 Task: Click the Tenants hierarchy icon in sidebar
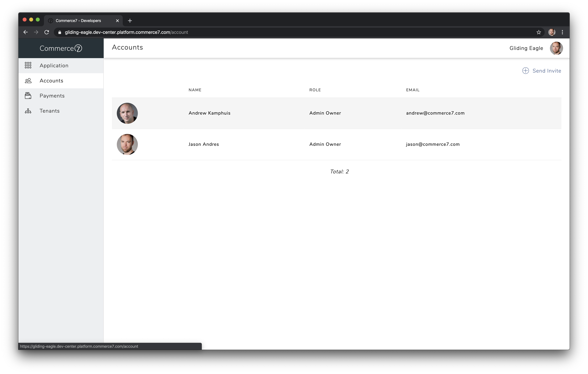[28, 111]
